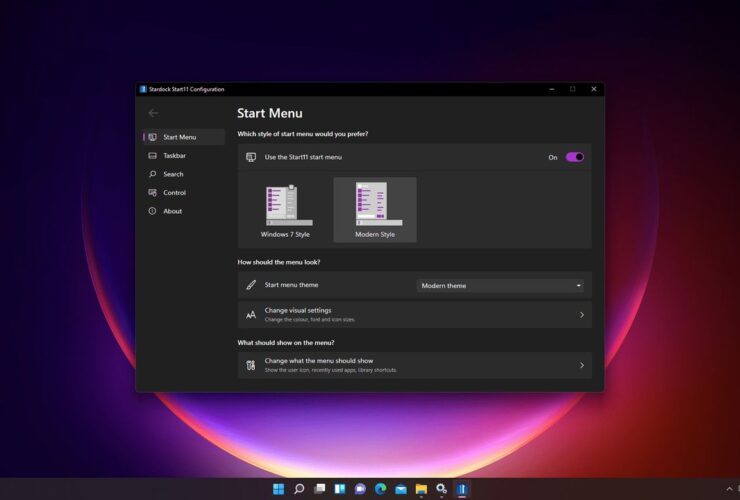
Task: Click the paintbrush Start menu theme icon
Action: [251, 285]
